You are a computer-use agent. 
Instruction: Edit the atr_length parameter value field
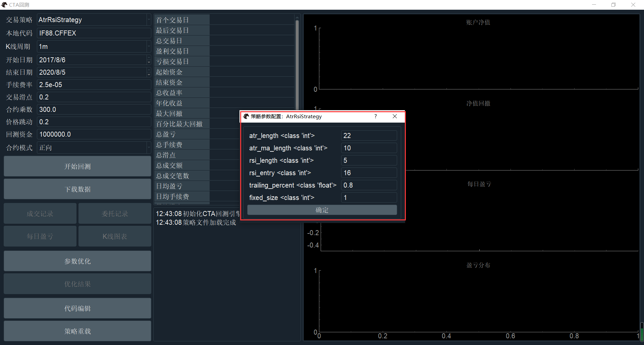[x=369, y=135]
